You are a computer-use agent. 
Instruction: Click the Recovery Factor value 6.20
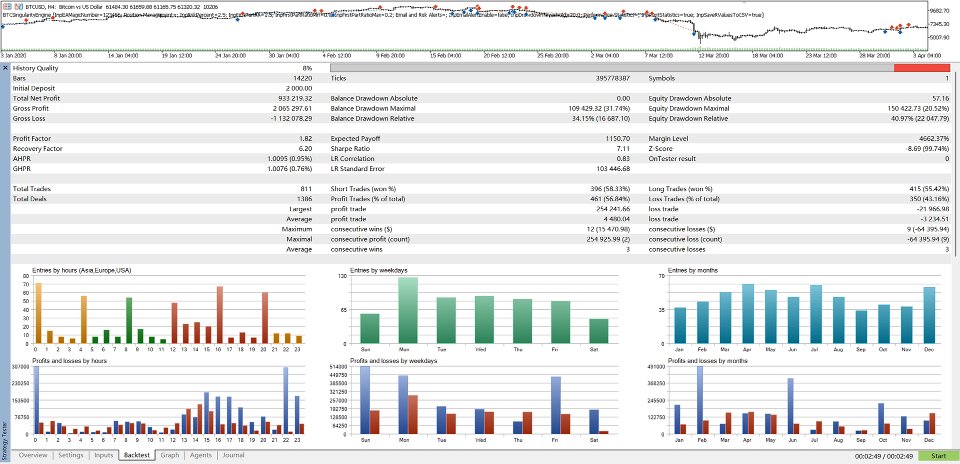pos(307,148)
